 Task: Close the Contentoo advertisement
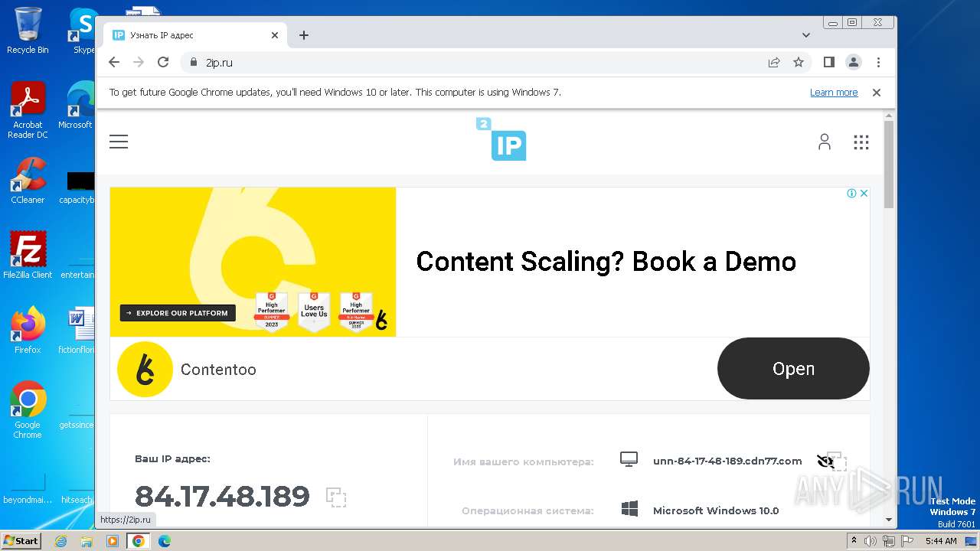864,194
